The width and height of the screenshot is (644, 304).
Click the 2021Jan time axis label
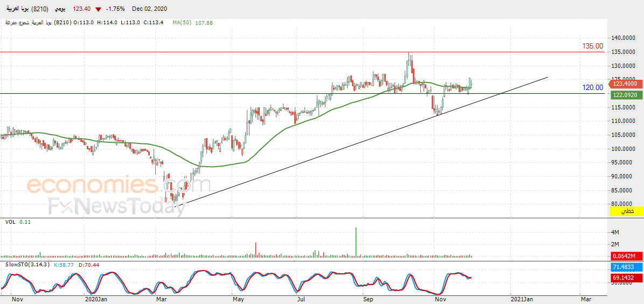(522, 300)
